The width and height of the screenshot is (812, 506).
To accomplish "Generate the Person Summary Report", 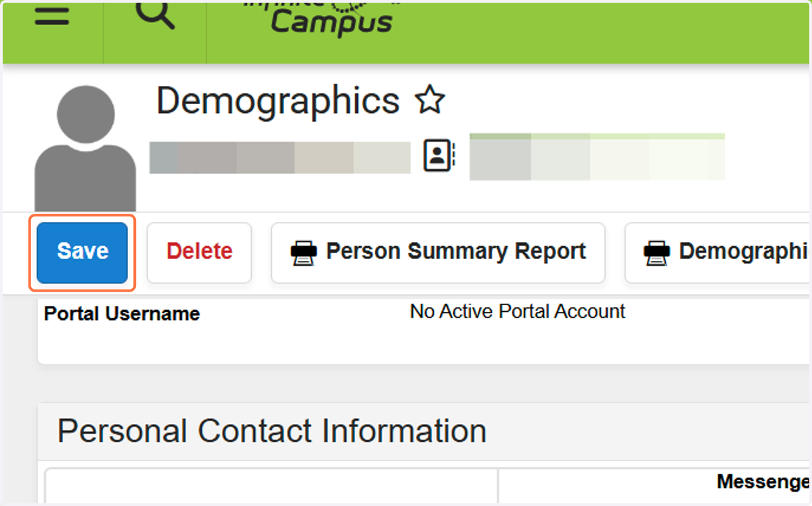I will click(x=438, y=252).
